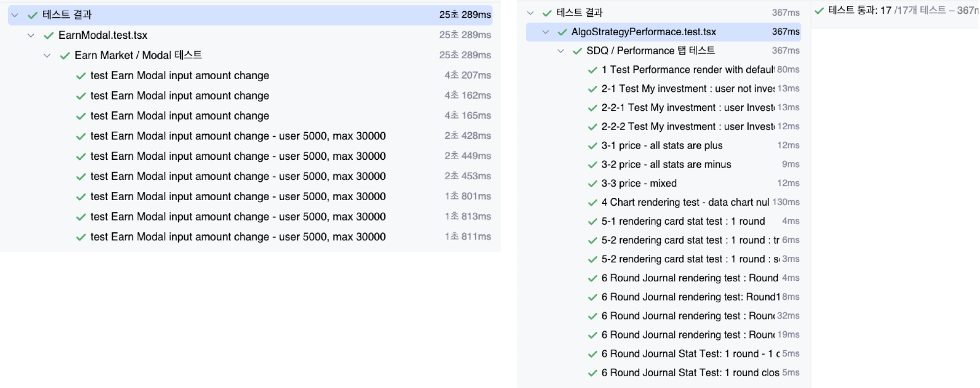Click checkmark of 5-1 rendering card stat test
The width and height of the screenshot is (980, 388).
tap(593, 222)
